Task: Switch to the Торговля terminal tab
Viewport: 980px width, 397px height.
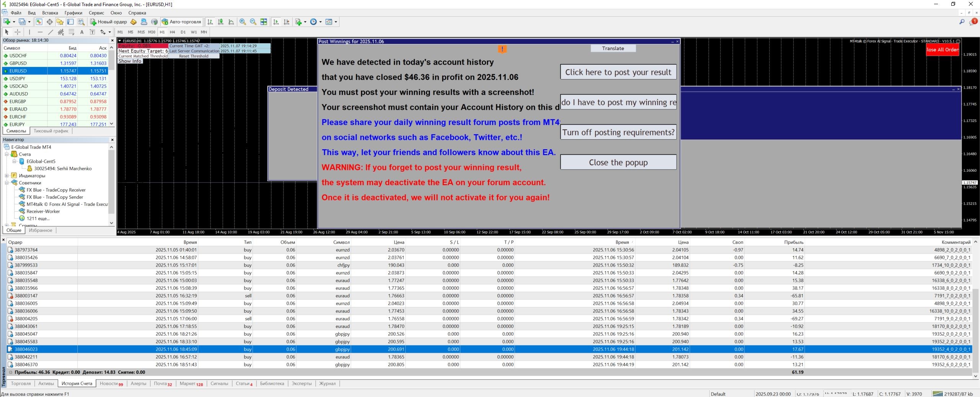Action: click(x=21, y=383)
